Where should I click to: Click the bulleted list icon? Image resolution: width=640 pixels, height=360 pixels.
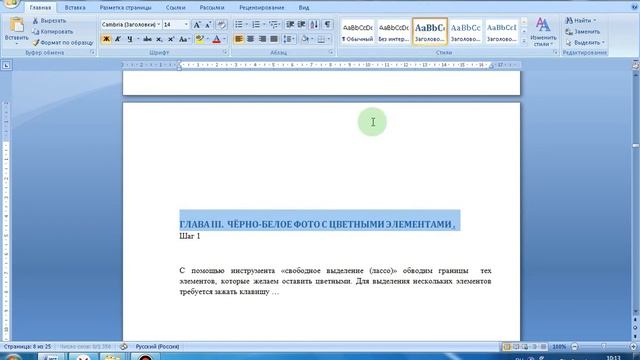pyautogui.click(x=239, y=25)
